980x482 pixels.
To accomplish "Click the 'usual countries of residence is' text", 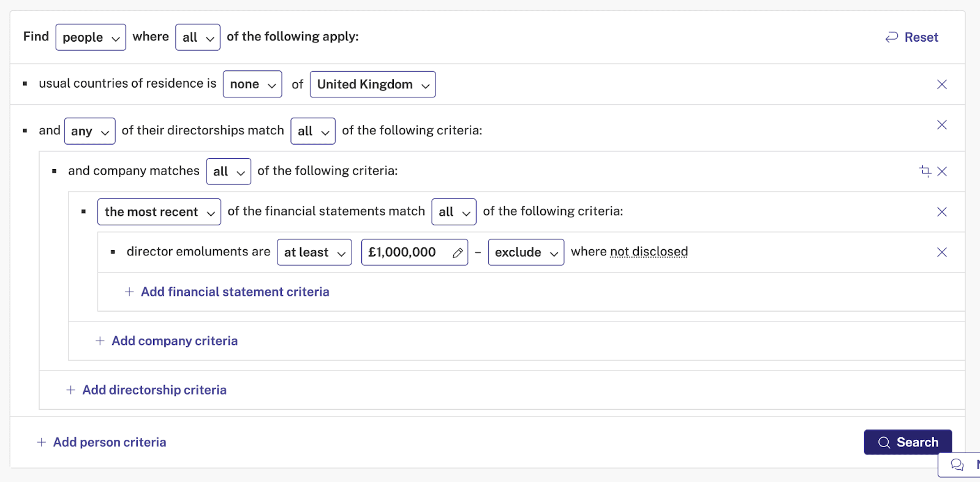I will tap(127, 83).
